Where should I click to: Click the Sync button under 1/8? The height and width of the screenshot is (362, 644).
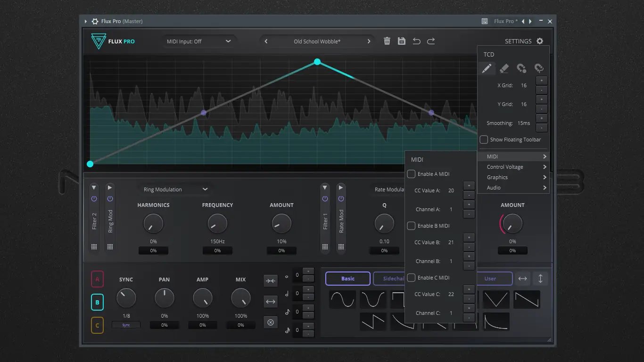126,325
